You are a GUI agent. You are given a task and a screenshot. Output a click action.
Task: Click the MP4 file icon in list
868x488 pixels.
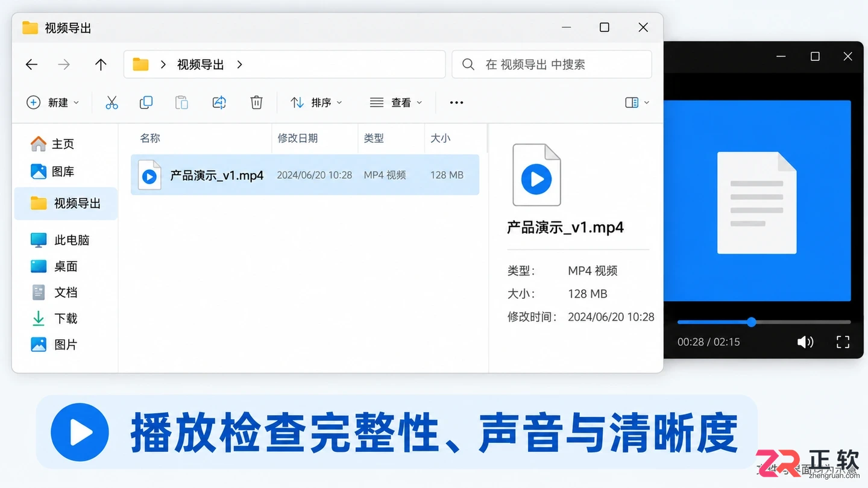149,175
